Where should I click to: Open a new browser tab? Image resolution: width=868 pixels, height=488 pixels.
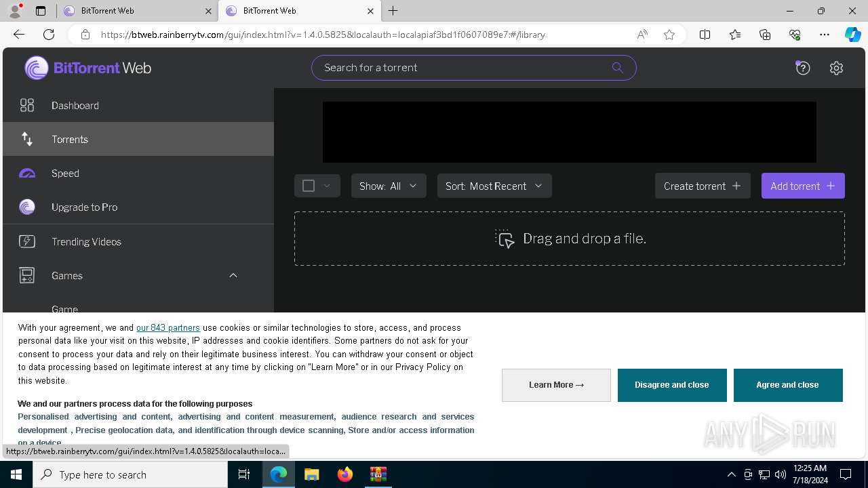coord(393,11)
